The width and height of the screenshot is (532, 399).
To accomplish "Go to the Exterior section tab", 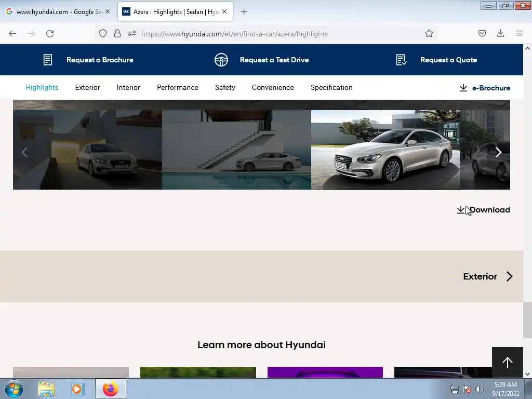I will tap(87, 87).
